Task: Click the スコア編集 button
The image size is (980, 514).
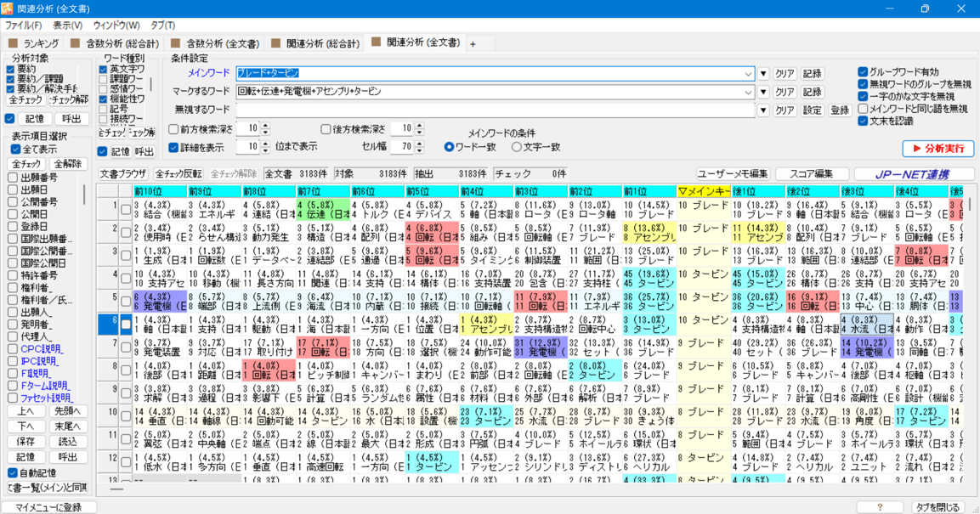Action: [x=811, y=174]
